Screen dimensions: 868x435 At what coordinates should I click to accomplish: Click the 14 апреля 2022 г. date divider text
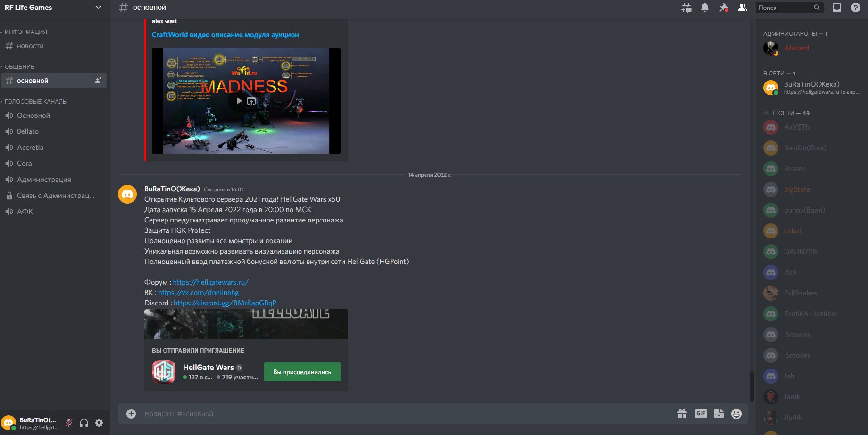tap(429, 175)
